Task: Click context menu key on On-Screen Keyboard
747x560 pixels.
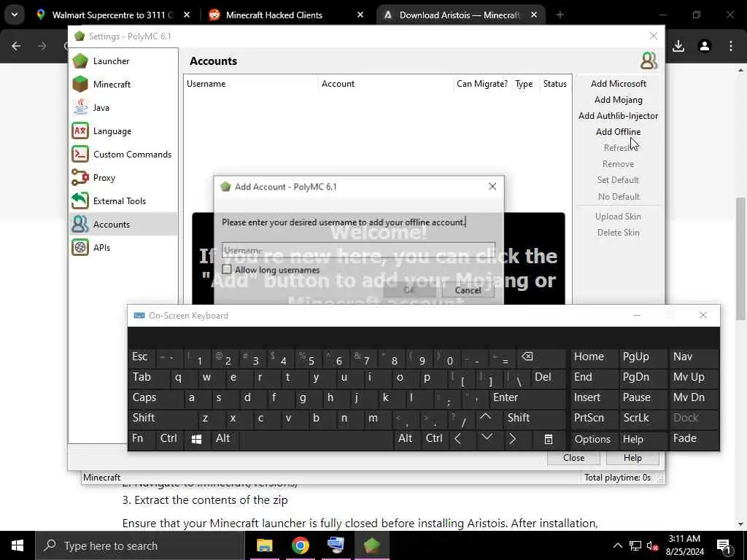Action: [549, 439]
